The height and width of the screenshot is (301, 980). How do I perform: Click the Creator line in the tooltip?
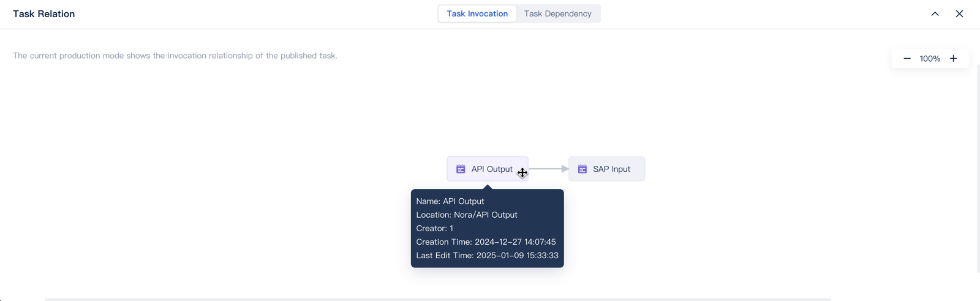[435, 228]
